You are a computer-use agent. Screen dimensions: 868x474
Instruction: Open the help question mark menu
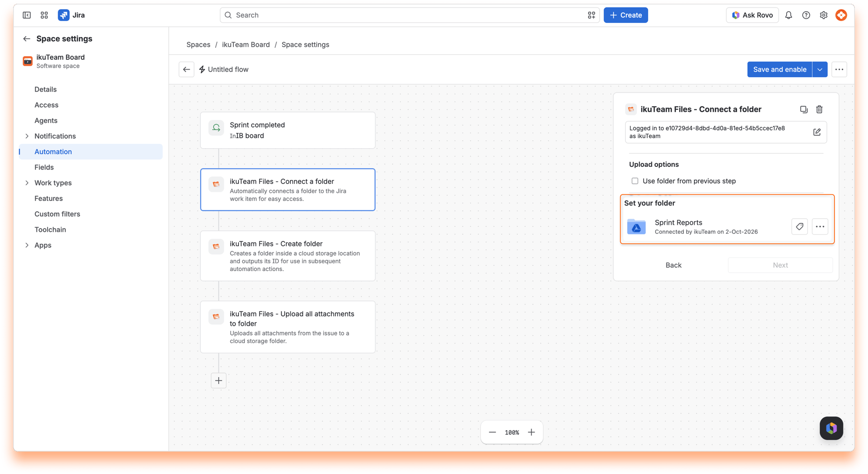tap(806, 15)
